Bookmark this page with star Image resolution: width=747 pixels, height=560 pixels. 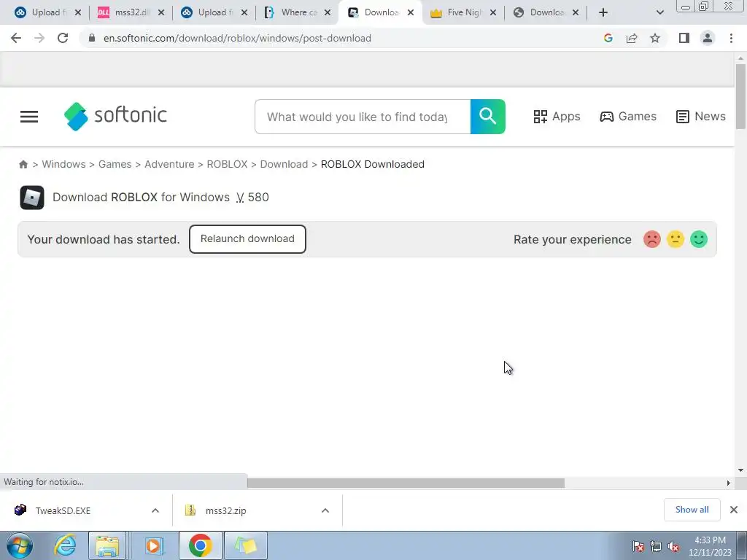pos(655,38)
